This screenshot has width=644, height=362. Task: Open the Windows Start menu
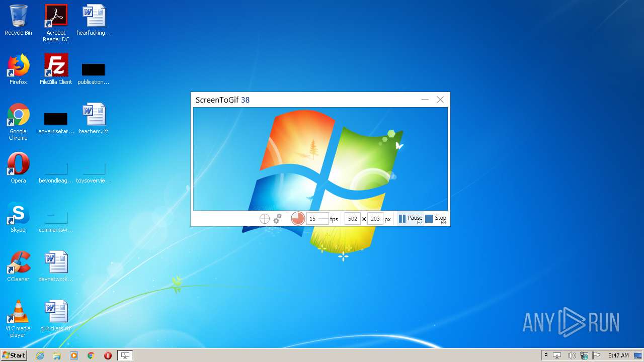pyautogui.click(x=14, y=355)
